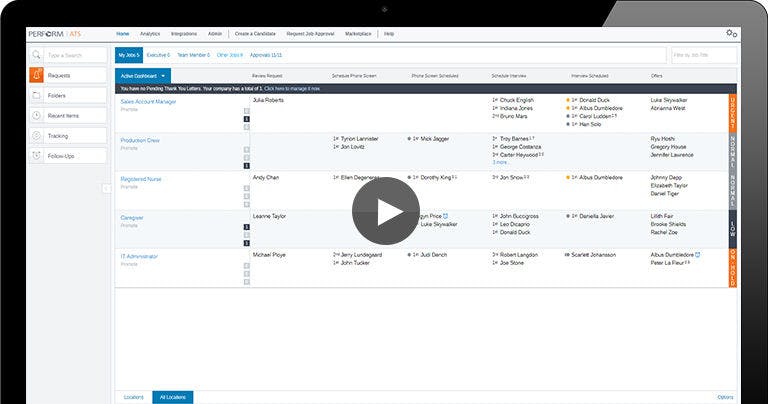Expand the Active Dashboard dropdown
Screen dimensions: 768x404
pyautogui.click(x=143, y=76)
